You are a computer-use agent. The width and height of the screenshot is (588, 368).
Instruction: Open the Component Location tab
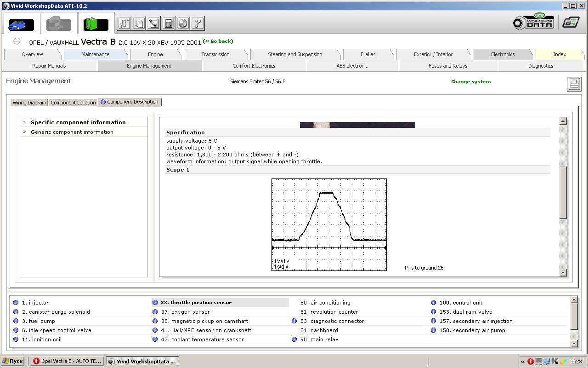tap(73, 103)
